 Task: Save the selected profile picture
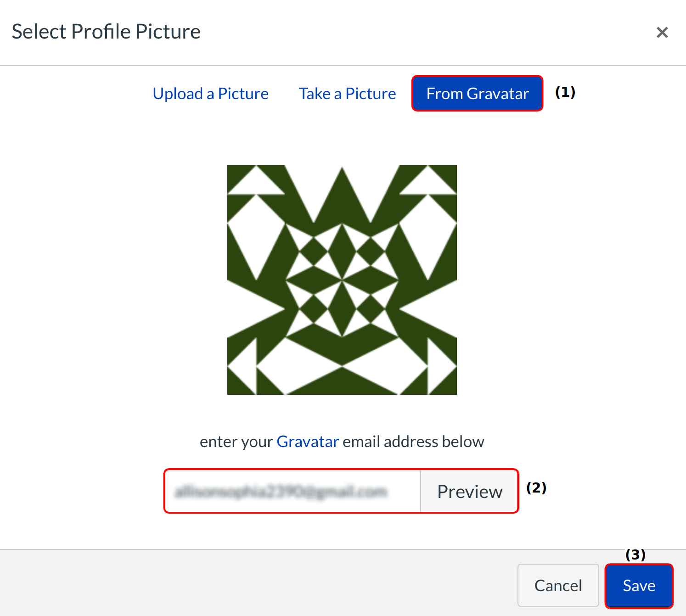(x=639, y=585)
